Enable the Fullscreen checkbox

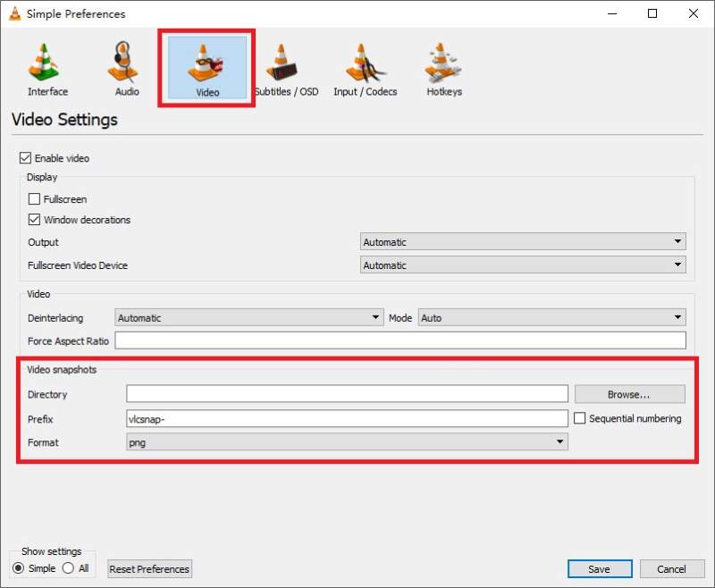34,199
